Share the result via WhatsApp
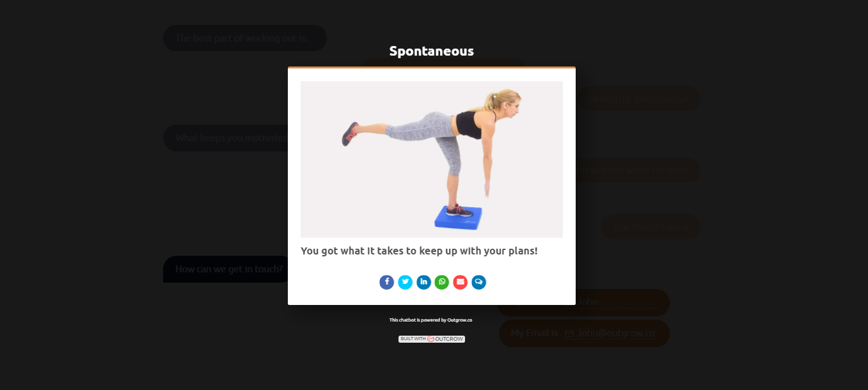The width and height of the screenshot is (868, 390). 442,282
